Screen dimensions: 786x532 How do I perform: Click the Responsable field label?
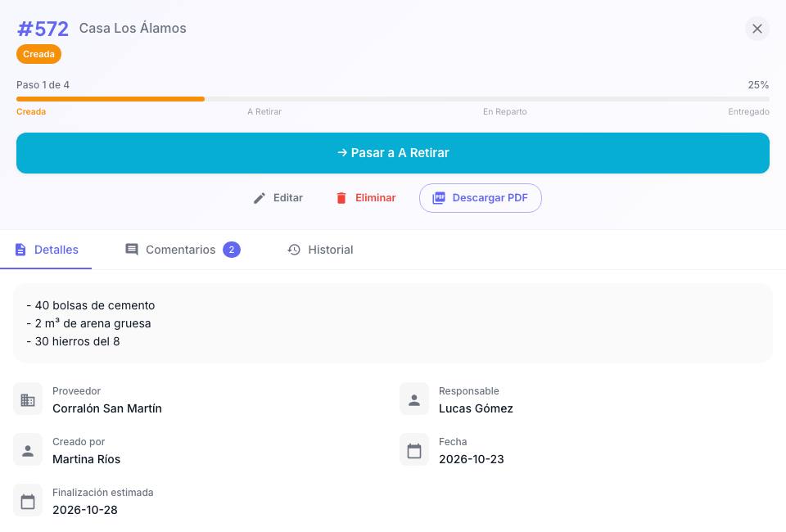pos(468,391)
